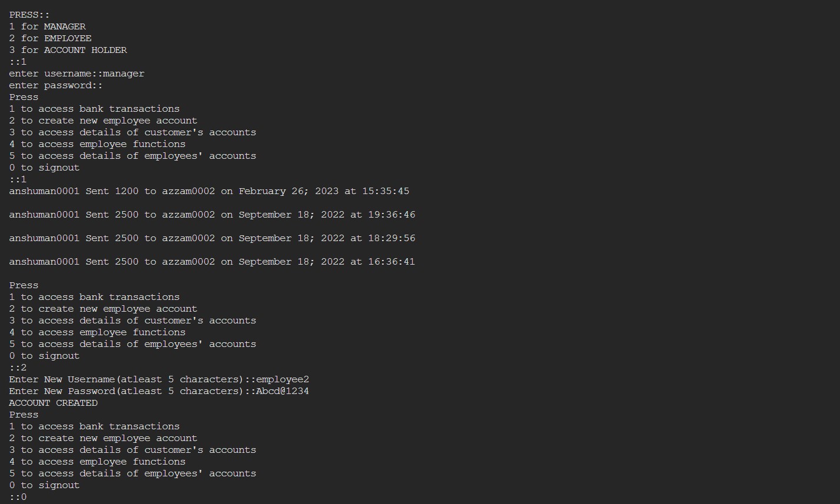
Task: Click the new username 'employee2'
Action: 283,379
